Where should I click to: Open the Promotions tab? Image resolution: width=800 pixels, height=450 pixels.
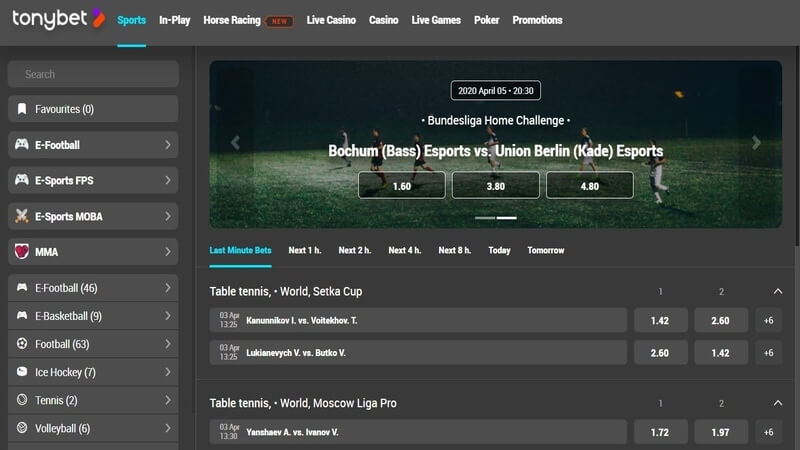tap(537, 20)
